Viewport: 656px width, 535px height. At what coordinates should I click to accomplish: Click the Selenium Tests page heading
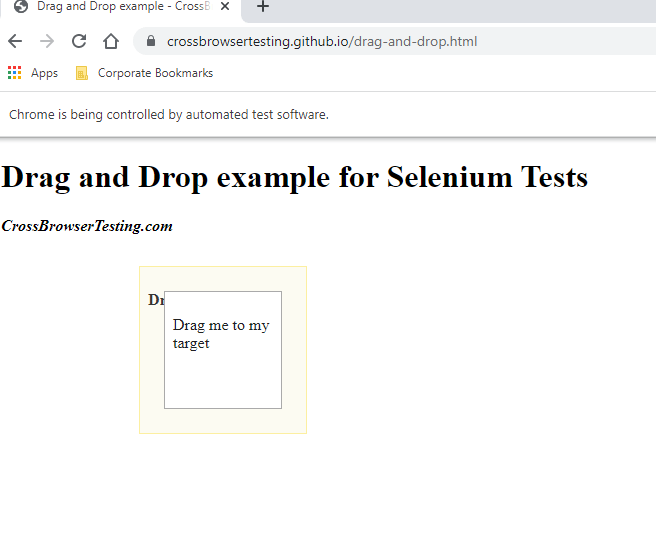(294, 177)
